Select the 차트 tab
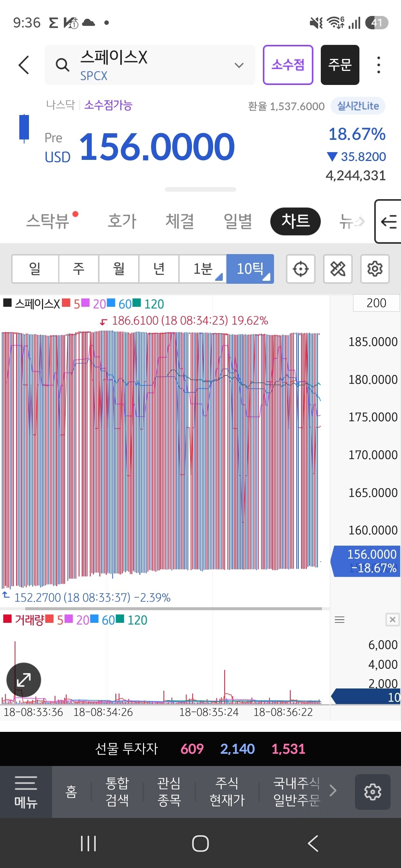The height and width of the screenshot is (868, 401). tap(296, 221)
